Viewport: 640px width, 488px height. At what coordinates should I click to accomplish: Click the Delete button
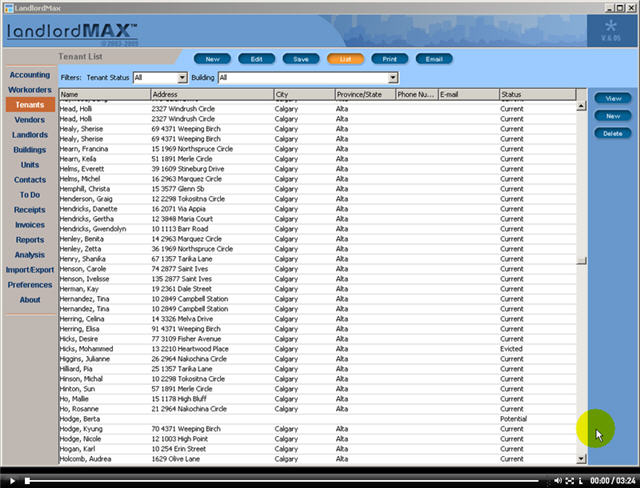(613, 133)
